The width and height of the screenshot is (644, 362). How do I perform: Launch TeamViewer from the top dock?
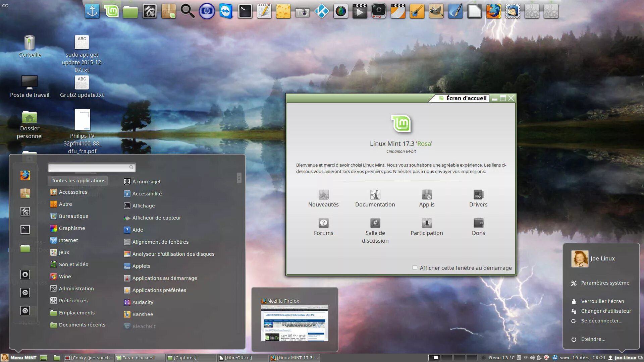pos(226,11)
